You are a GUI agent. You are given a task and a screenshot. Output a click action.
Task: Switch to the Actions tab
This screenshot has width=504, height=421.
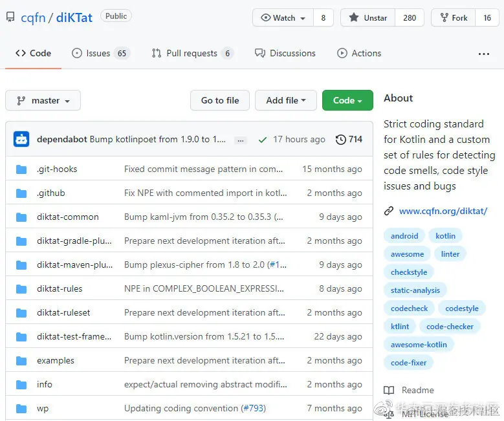[x=359, y=53]
